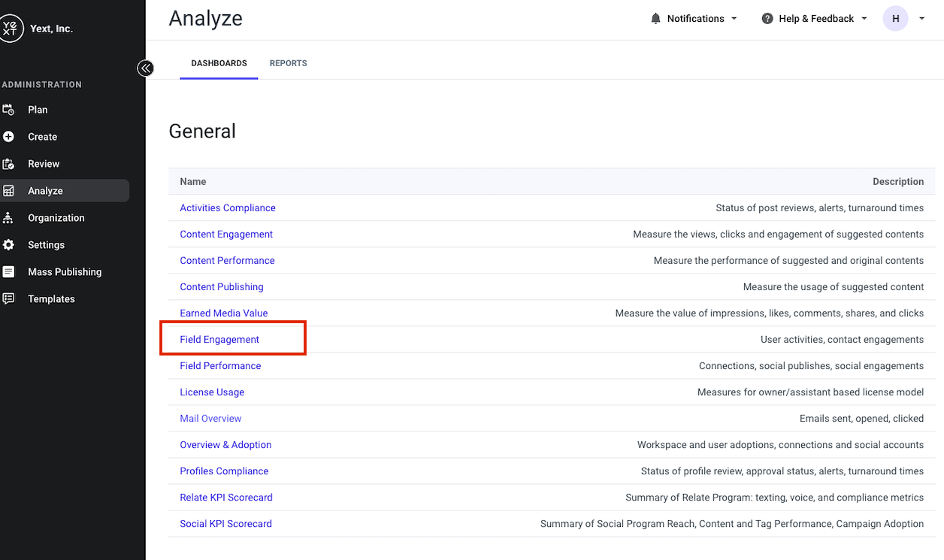Open Settings in the sidebar
Viewport: 944px width, 560px height.
click(x=65, y=245)
